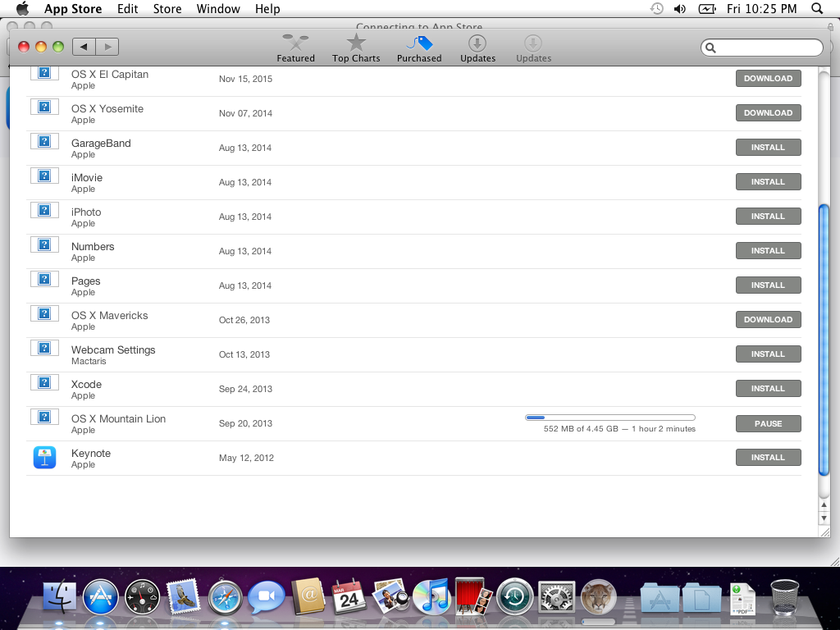Image resolution: width=840 pixels, height=630 pixels.
Task: Click the OS X Mountain Lion placeholder icon
Action: [44, 417]
